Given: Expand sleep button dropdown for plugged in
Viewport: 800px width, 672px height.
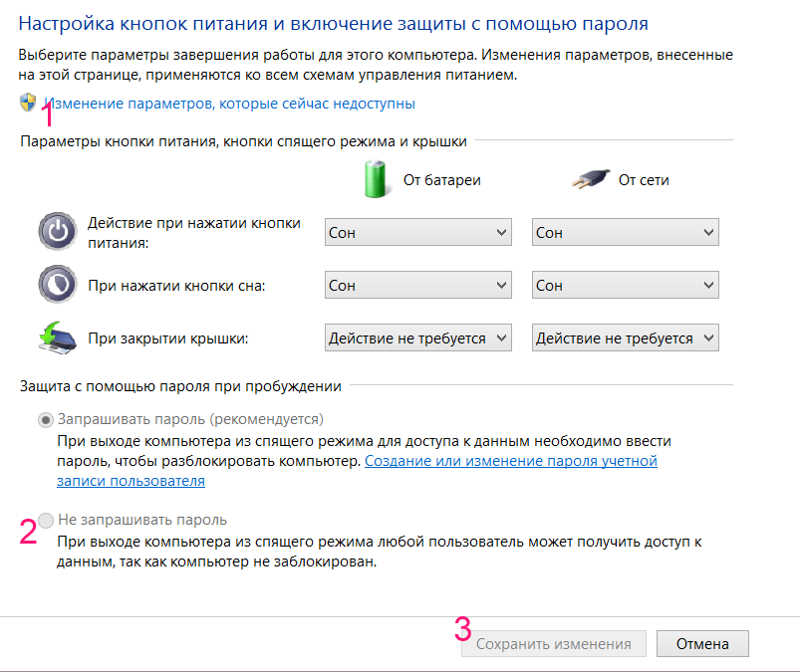Looking at the screenshot, I should [625, 285].
